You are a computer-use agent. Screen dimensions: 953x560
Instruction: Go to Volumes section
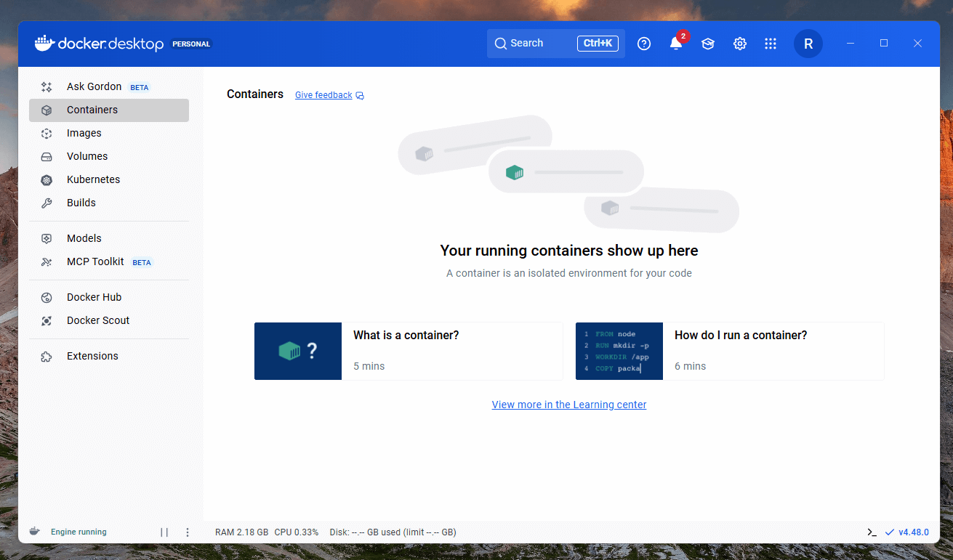[x=109, y=156]
